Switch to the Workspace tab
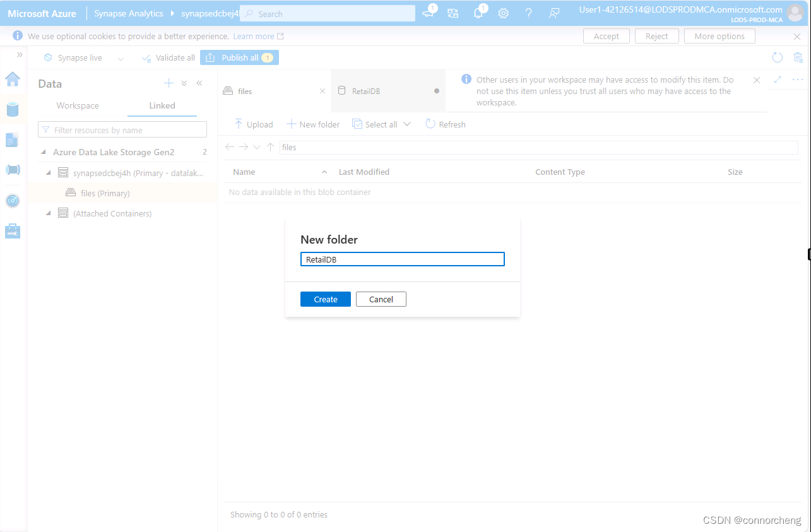811x532 pixels. click(78, 105)
